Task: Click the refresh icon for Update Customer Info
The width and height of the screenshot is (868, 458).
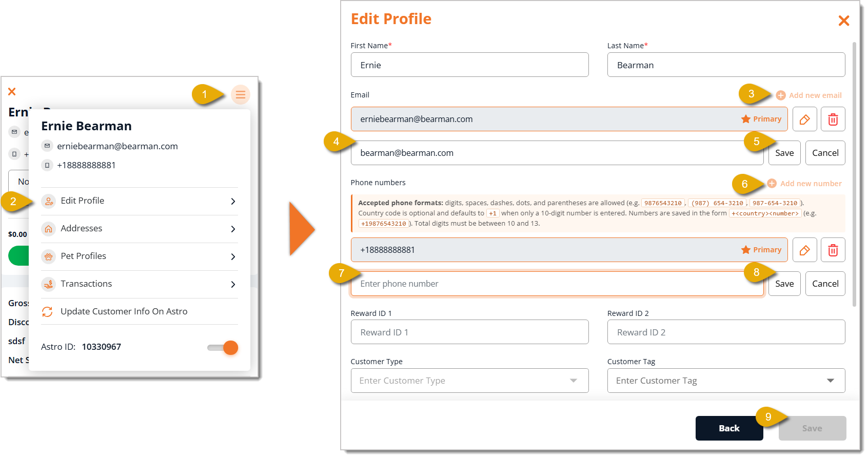Action: tap(47, 312)
